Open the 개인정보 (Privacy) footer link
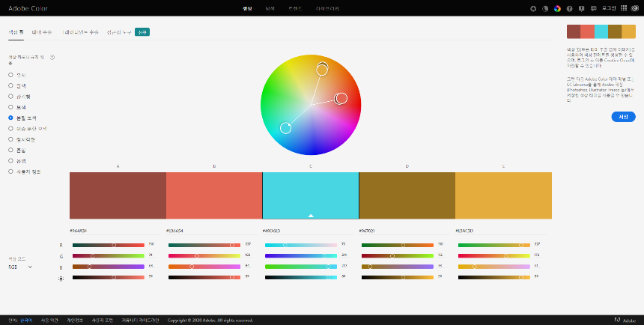The height and width of the screenshot is (325, 644). click(75, 320)
